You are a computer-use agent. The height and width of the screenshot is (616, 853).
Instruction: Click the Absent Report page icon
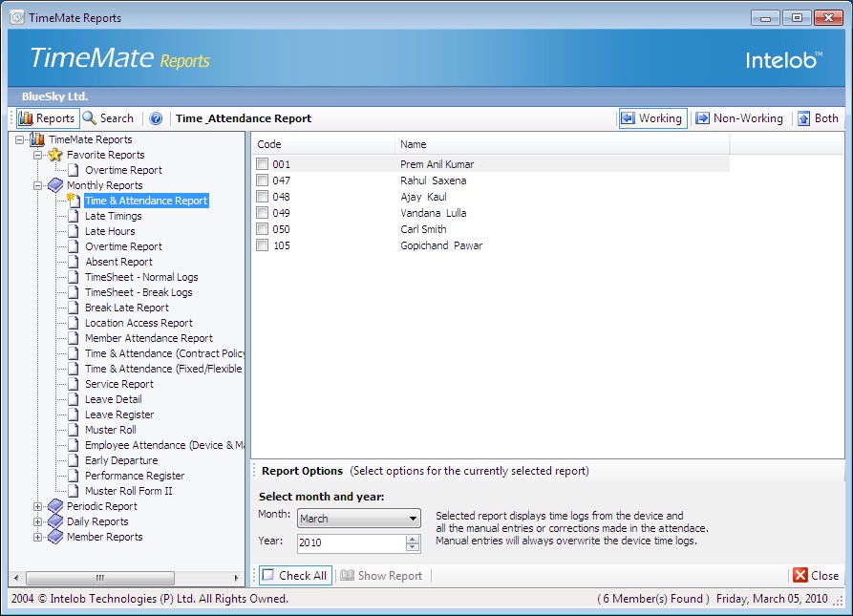(73, 262)
